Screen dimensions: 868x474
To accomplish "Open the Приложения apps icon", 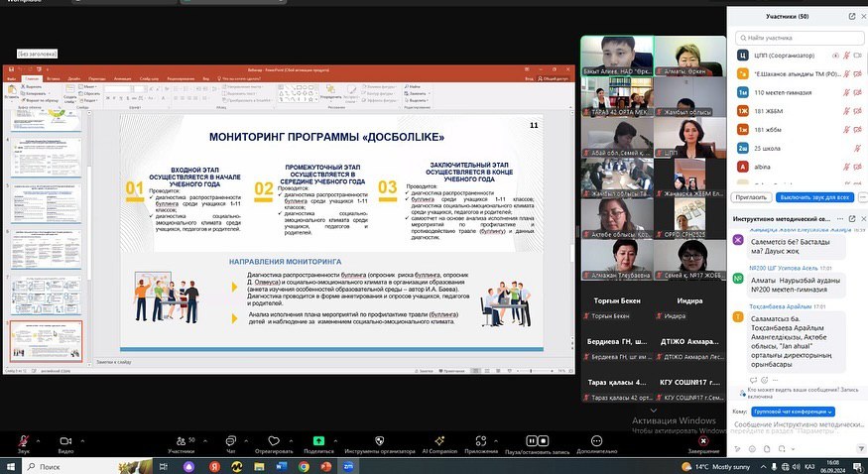I will point(481,439).
